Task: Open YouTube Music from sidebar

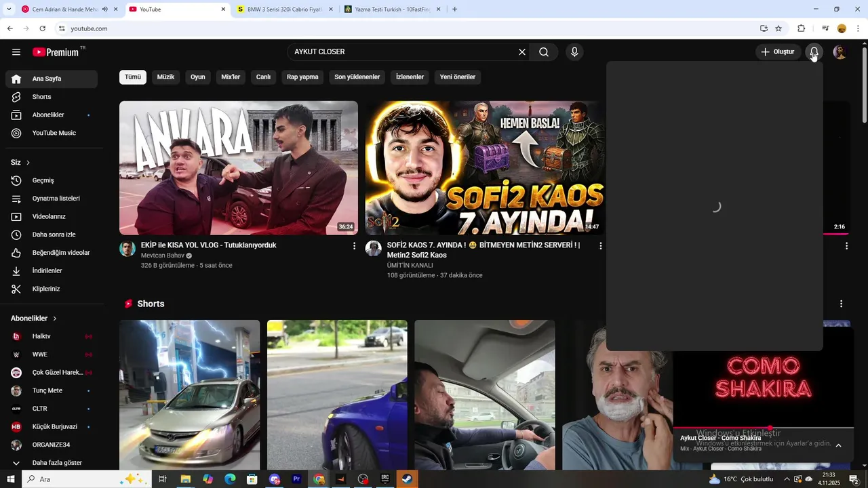Action: point(52,133)
